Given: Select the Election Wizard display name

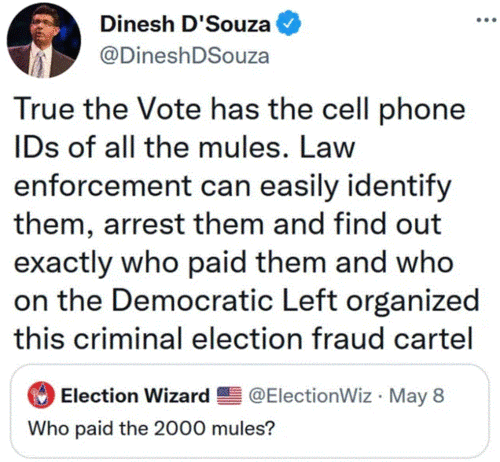Looking at the screenshot, I should click(135, 396).
